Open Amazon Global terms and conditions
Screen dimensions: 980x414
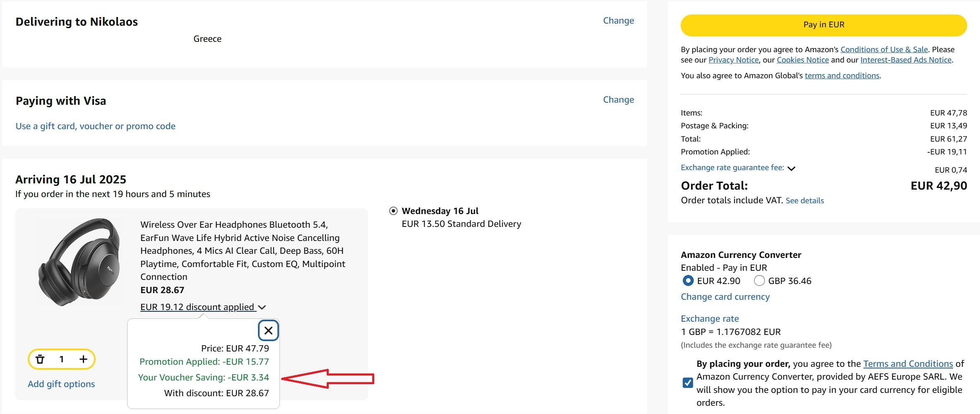tap(842, 76)
